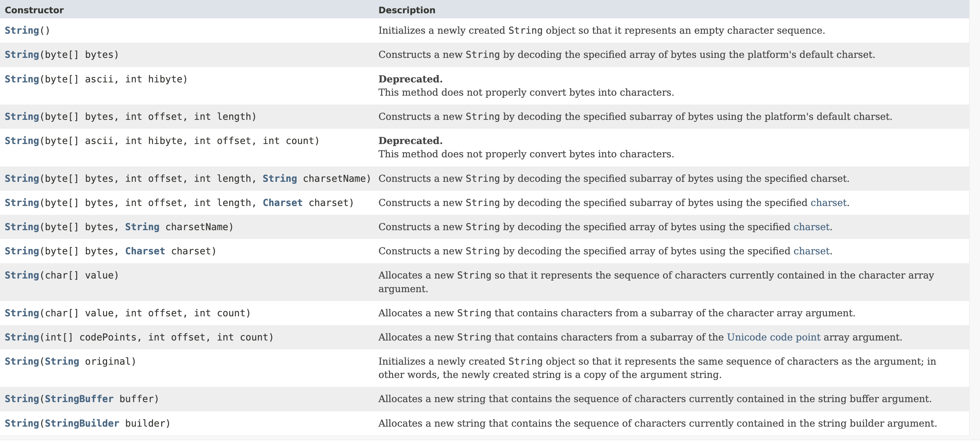Screen dimensions: 980x444
Task: Click Charset type link in String(byte[] bytes, Charset charset)
Action: click(145, 251)
